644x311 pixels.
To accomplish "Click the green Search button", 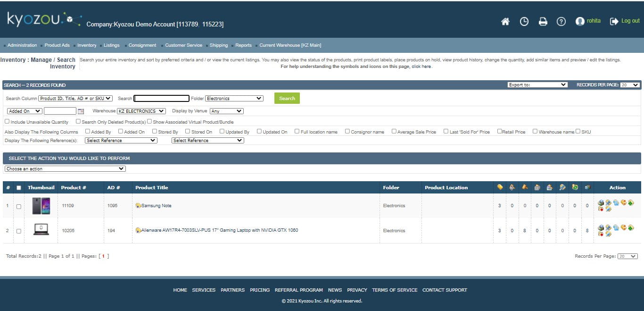I will (x=287, y=98).
